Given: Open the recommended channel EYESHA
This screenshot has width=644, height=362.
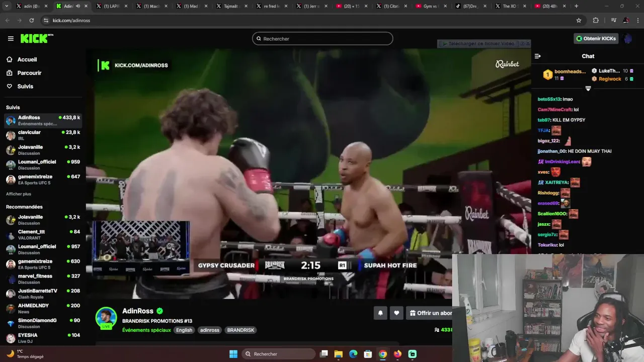Looking at the screenshot, I should tap(43, 338).
